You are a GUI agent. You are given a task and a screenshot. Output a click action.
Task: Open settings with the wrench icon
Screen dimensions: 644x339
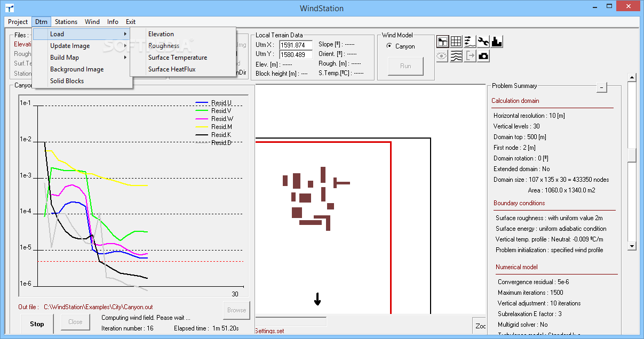[483, 42]
